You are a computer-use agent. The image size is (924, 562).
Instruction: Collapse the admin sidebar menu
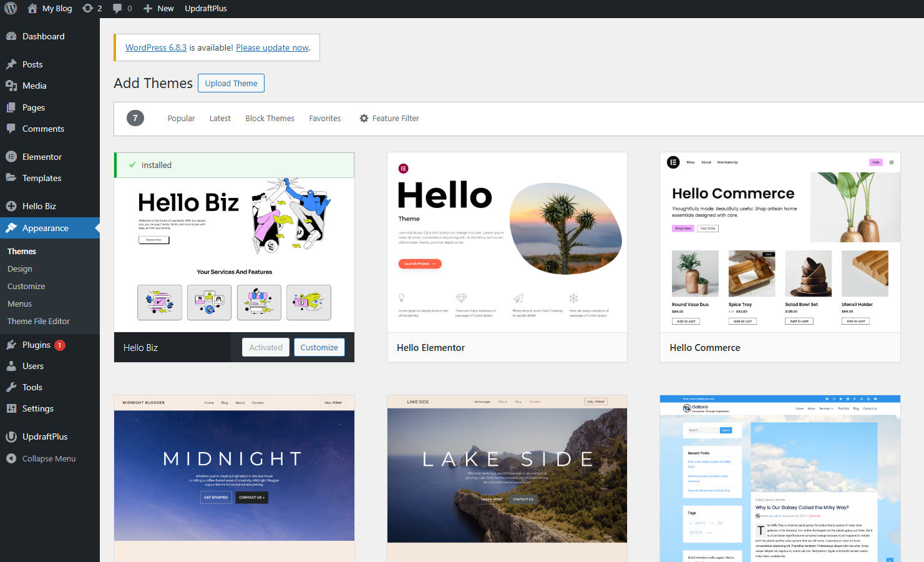(x=41, y=458)
